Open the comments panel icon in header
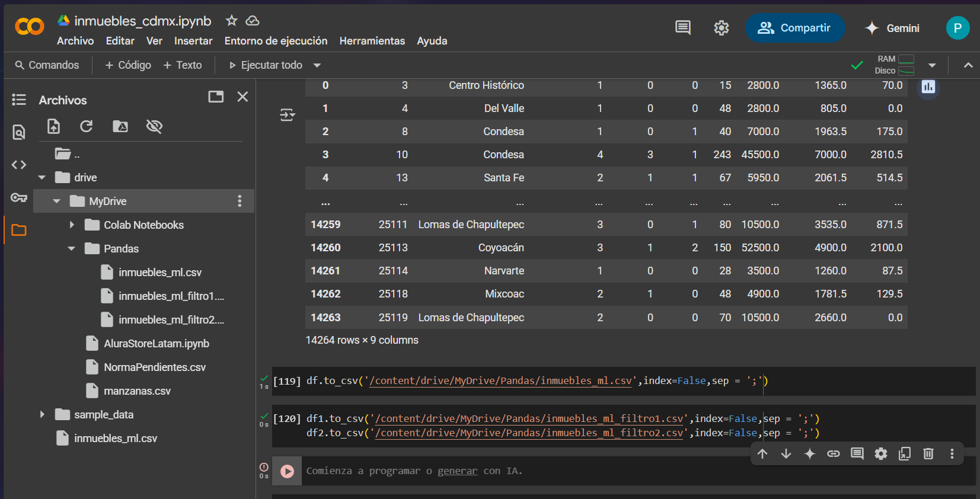980x499 pixels. 683,28
